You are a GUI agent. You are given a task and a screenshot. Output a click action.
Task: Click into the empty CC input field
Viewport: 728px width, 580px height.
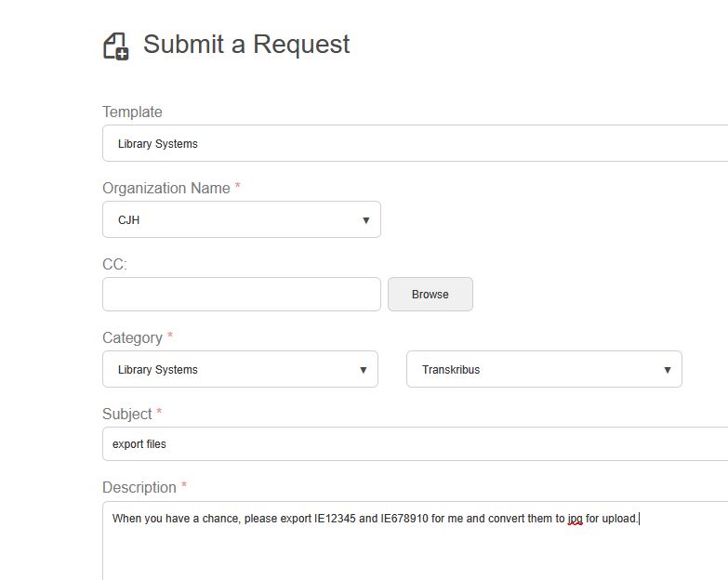[241, 294]
